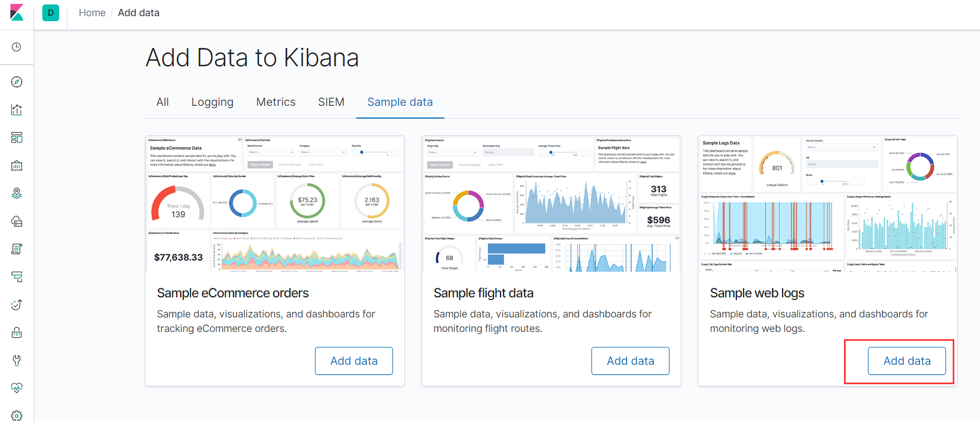
Task: Open Infrastructure icon in sidebar
Action: 17,221
